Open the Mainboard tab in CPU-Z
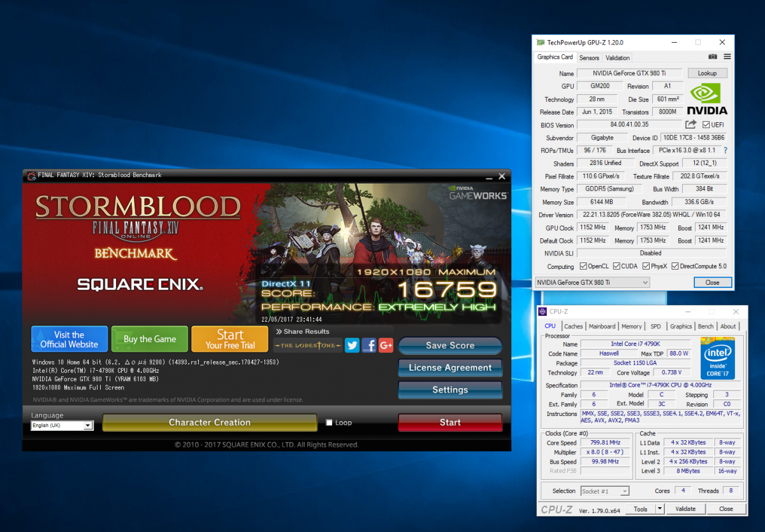The width and height of the screenshot is (765, 532). (602, 326)
